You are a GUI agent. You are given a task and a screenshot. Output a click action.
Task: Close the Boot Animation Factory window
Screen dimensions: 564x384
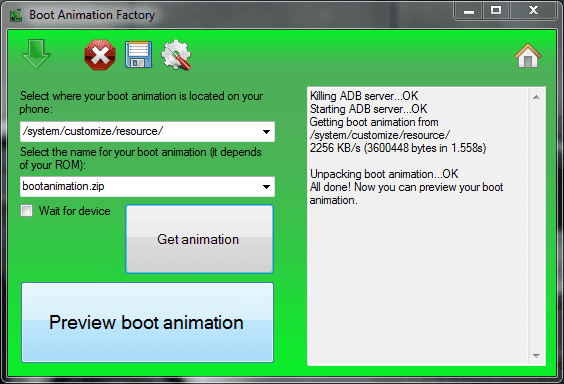(533, 11)
